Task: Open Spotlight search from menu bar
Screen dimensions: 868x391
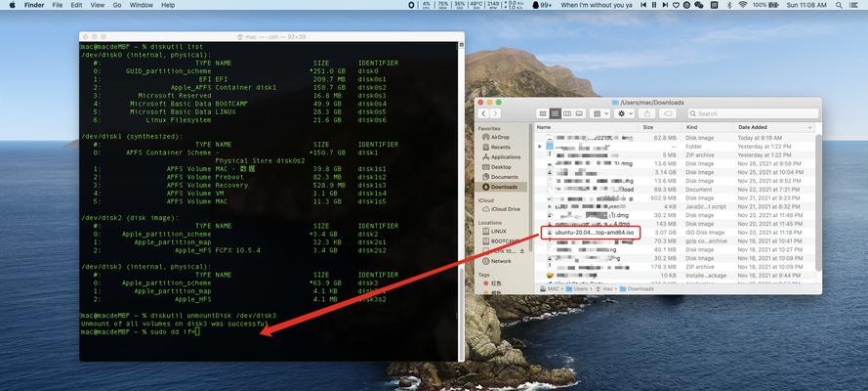Action: (840, 5)
